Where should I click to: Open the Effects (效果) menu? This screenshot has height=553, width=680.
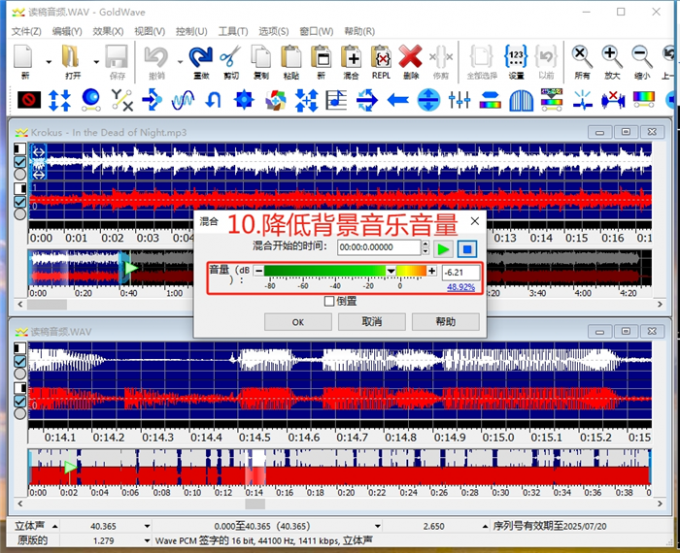pyautogui.click(x=108, y=31)
